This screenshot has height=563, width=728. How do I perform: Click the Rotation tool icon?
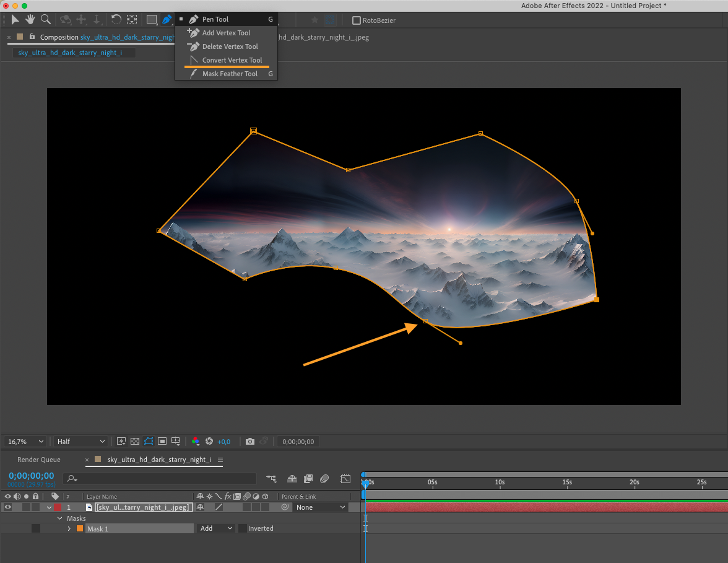pos(116,20)
